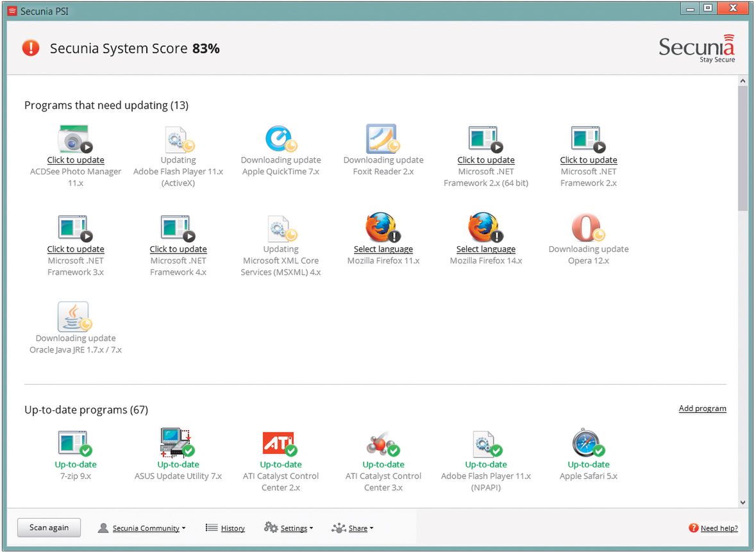Click Up-to-date label for ASUS Update Utility
Viewport: 756px width, 552px height.
tap(178, 465)
